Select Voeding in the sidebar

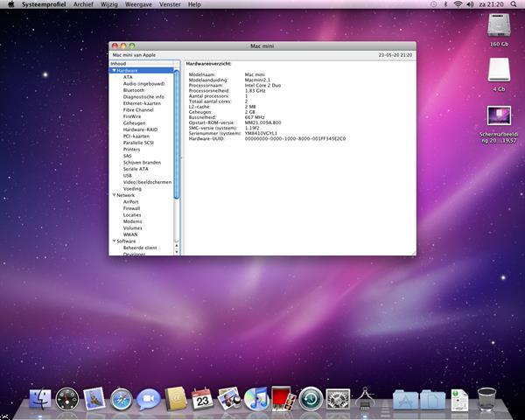coord(132,189)
